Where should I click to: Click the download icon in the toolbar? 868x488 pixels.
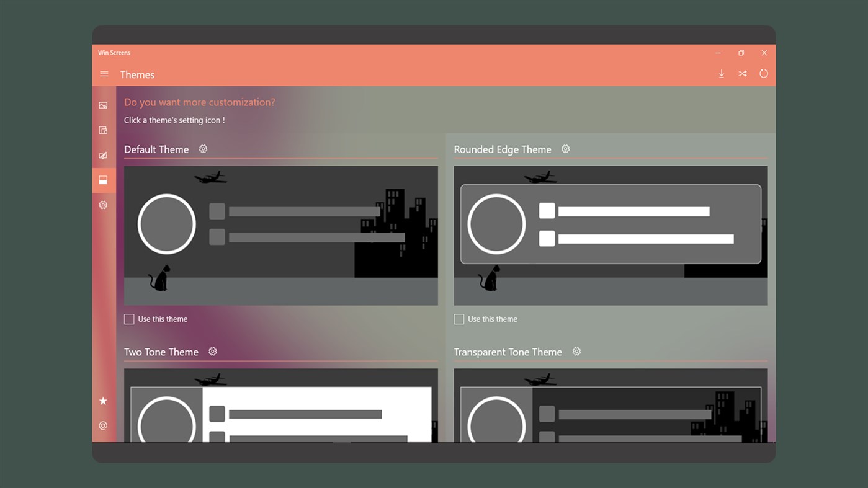click(x=722, y=73)
